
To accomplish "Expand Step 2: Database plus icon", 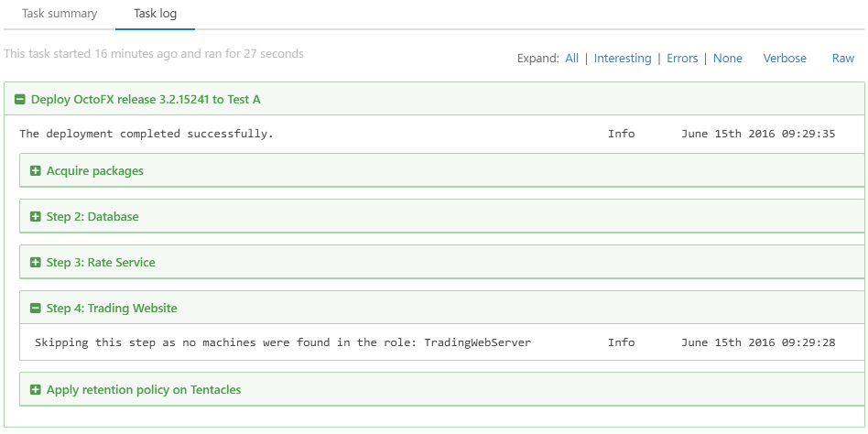I will [36, 217].
